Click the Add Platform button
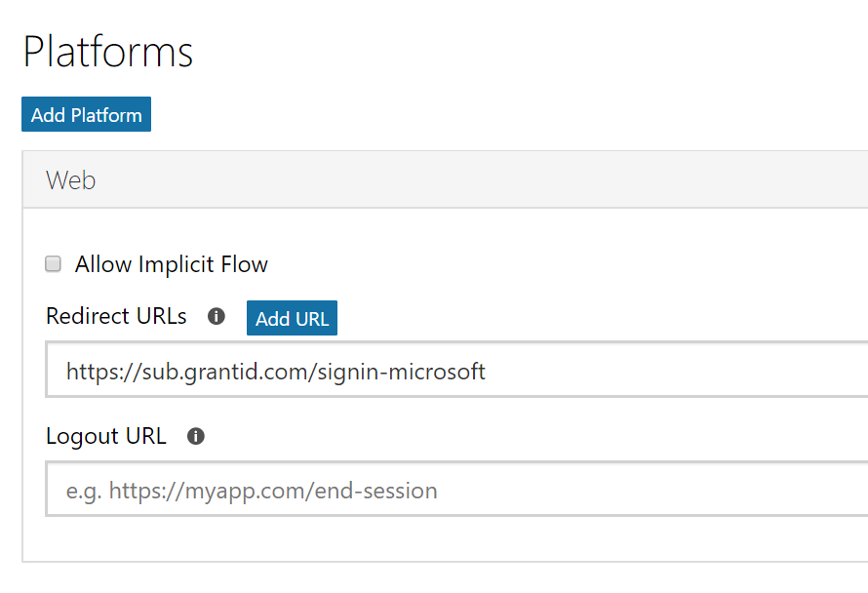The image size is (868, 593). pyautogui.click(x=86, y=115)
